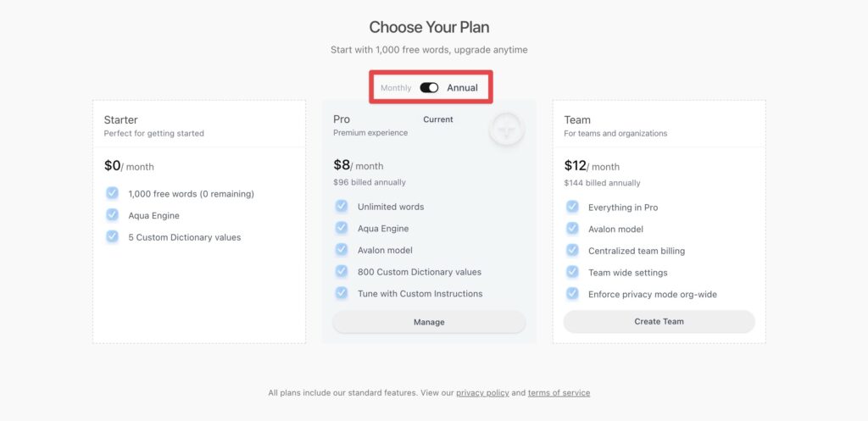Viewport: 868px width, 421px height.
Task: Click checkmark next to 800 Custom Dictionary values
Action: pyautogui.click(x=342, y=272)
